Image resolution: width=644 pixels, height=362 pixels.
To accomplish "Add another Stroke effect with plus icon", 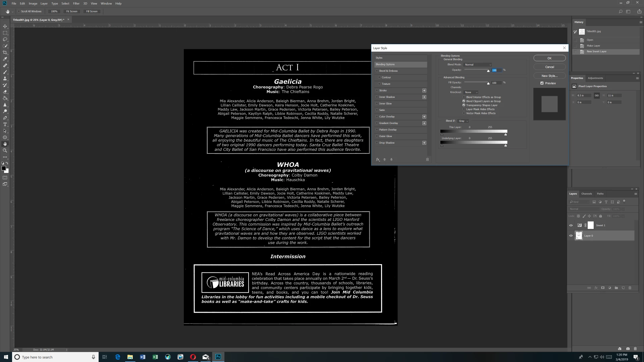I will pyautogui.click(x=424, y=90).
